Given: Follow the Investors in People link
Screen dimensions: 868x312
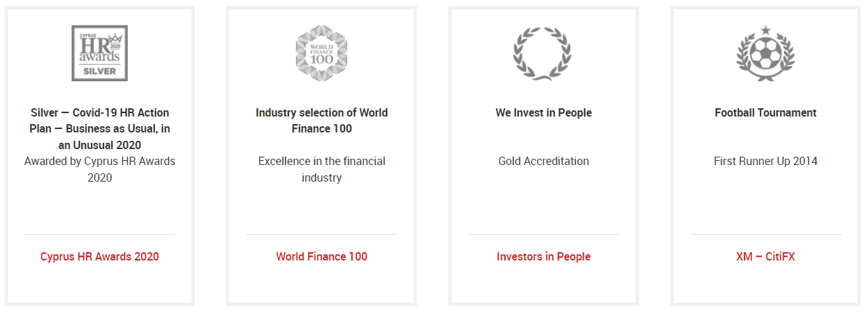Looking at the screenshot, I should coord(543,257).
